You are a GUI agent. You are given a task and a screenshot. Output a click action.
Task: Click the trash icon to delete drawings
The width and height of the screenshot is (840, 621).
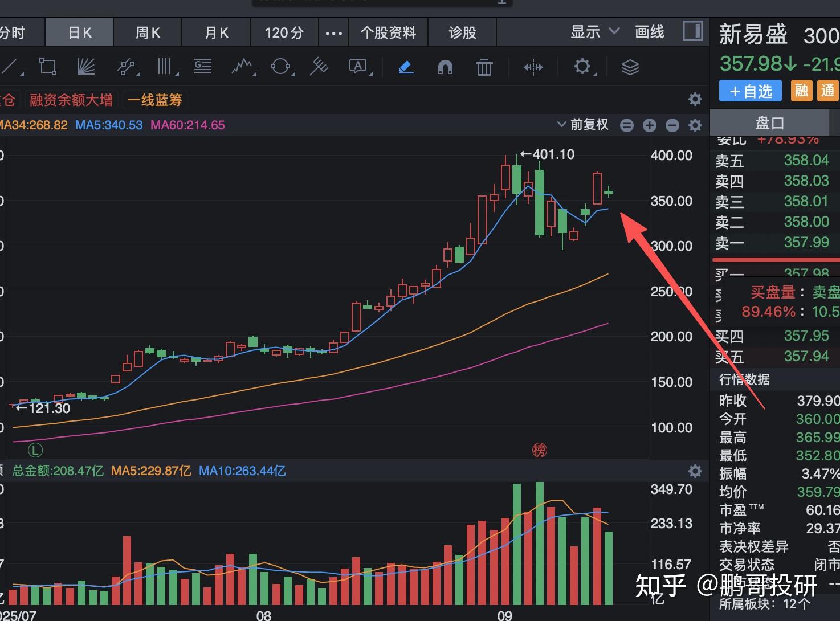(484, 67)
